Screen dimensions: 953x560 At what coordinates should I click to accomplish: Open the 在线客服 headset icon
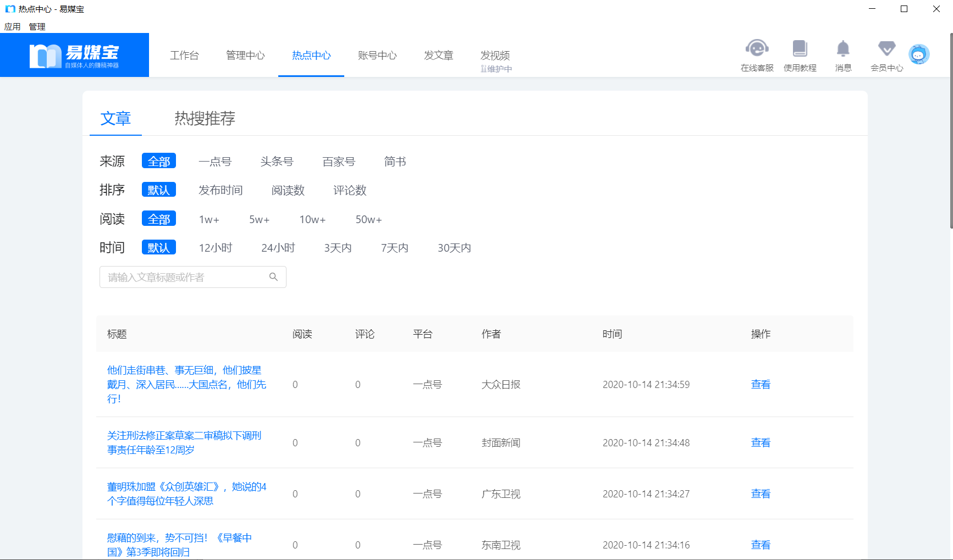[x=757, y=49]
